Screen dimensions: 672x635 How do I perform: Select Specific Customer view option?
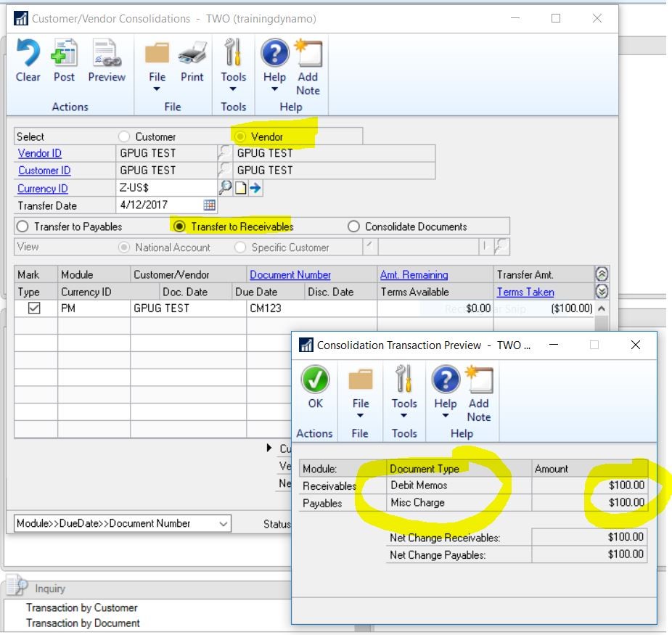click(x=240, y=247)
